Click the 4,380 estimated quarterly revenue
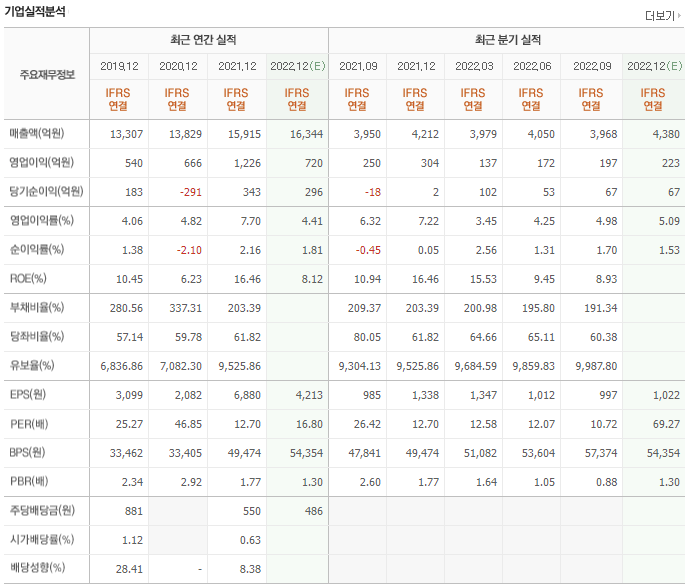 666,134
